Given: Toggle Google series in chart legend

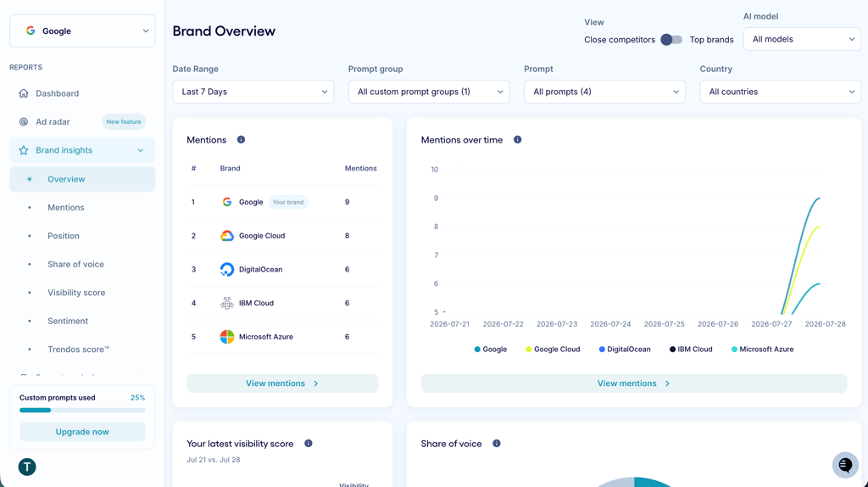Looking at the screenshot, I should coord(491,349).
